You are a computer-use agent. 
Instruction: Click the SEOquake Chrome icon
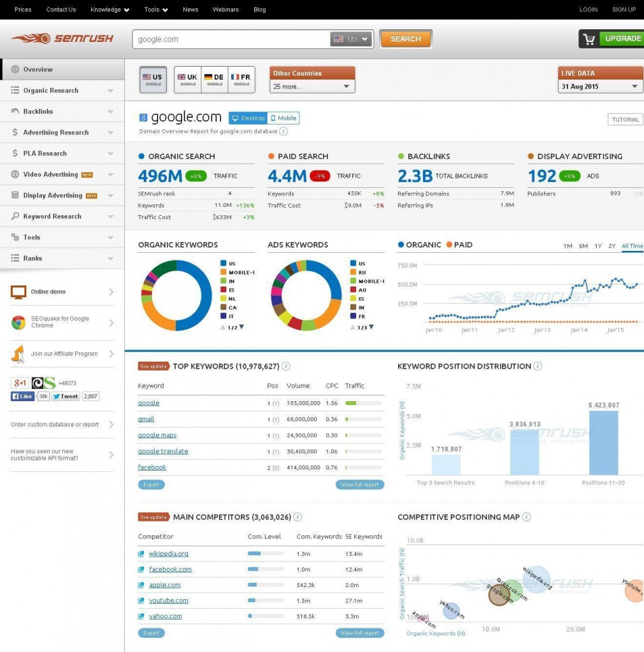(18, 323)
